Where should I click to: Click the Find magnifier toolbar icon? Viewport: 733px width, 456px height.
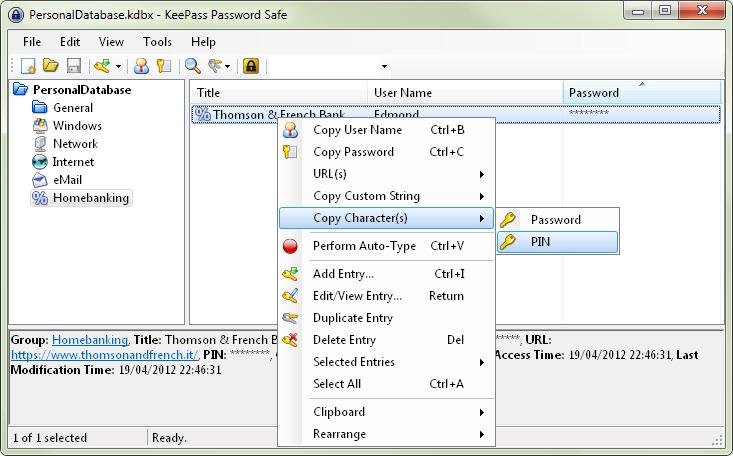(193, 66)
